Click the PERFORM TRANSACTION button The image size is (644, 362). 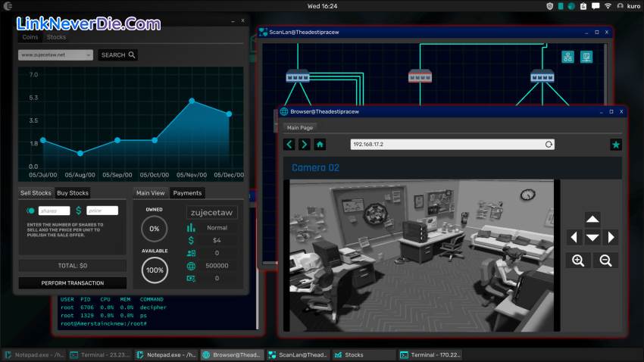point(73,283)
